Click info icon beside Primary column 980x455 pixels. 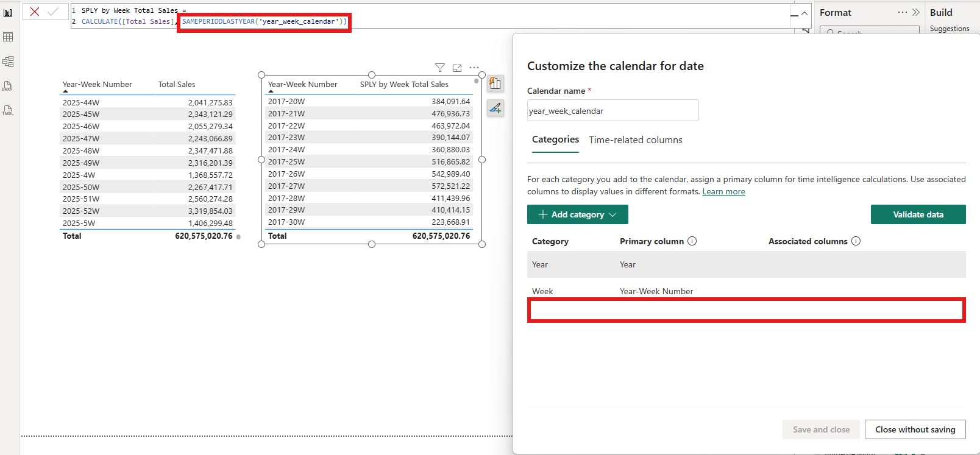[x=692, y=241]
